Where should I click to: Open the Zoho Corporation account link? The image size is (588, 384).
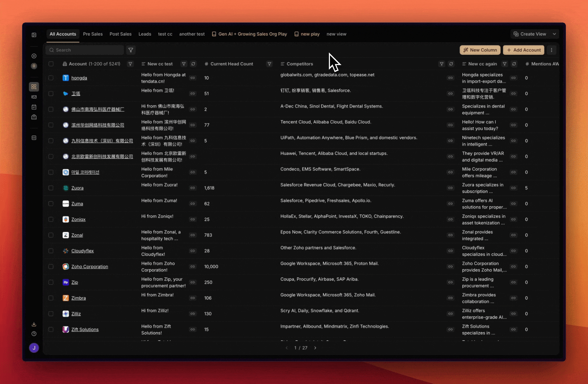tap(89, 267)
